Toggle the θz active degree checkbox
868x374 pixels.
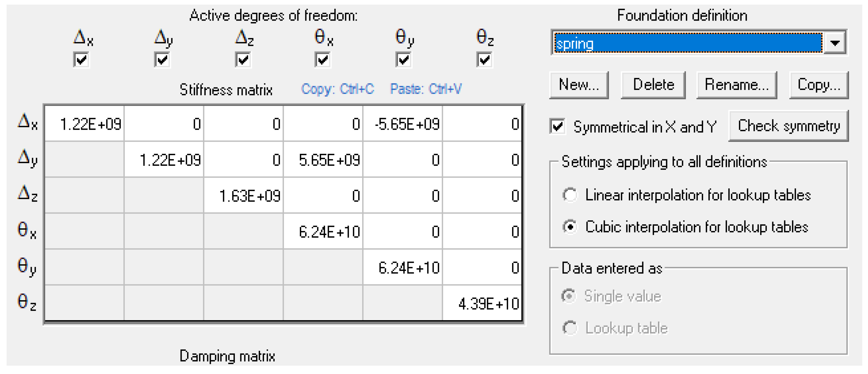484,60
